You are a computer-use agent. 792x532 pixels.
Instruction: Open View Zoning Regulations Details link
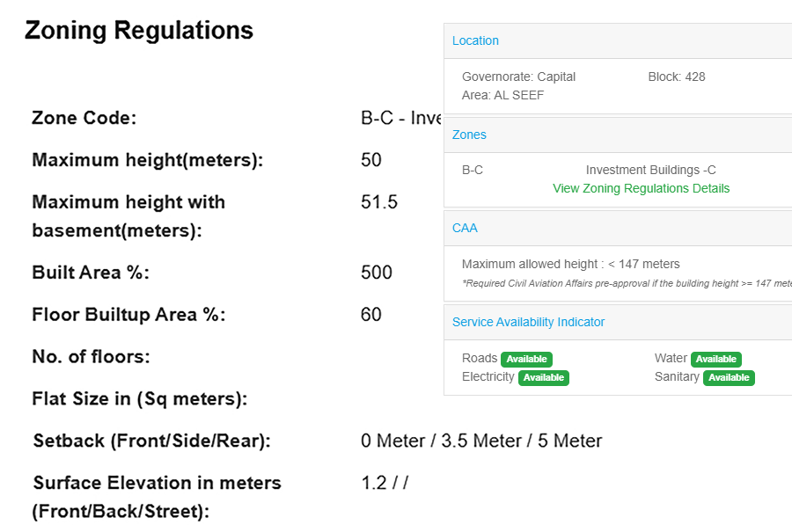(641, 188)
